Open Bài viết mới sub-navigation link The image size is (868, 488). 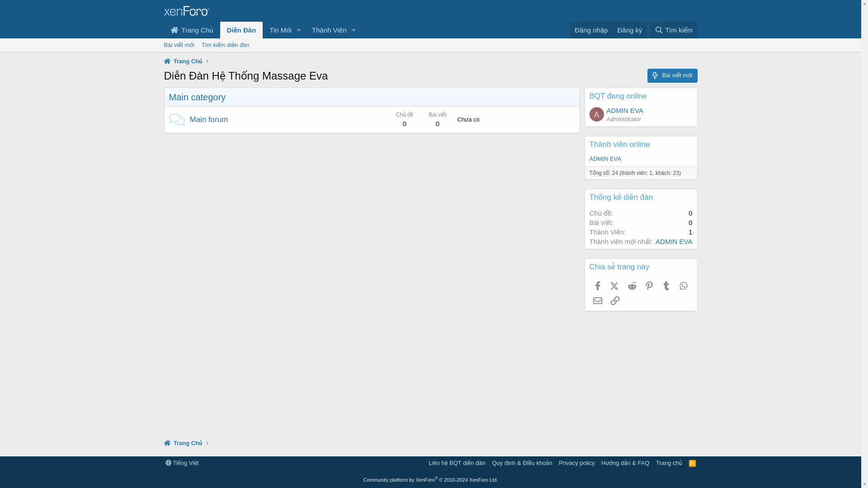179,45
